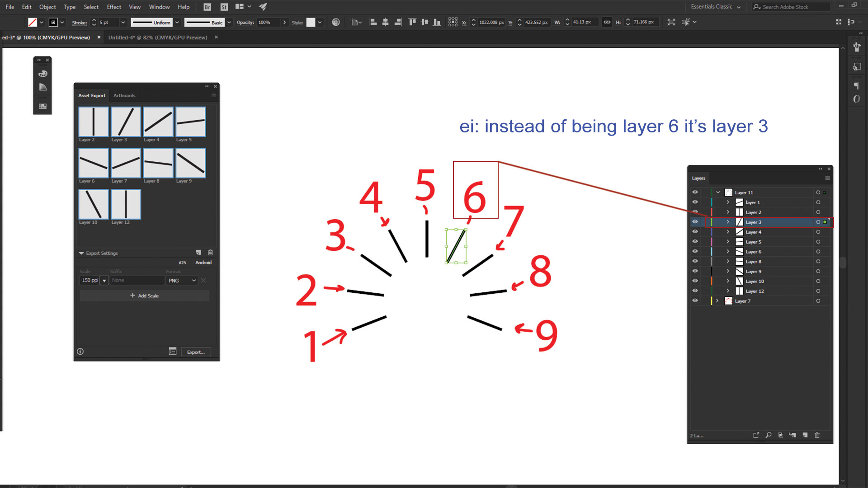This screenshot has height=488, width=868.
Task: Click the Export button in Asset Export
Action: [196, 352]
